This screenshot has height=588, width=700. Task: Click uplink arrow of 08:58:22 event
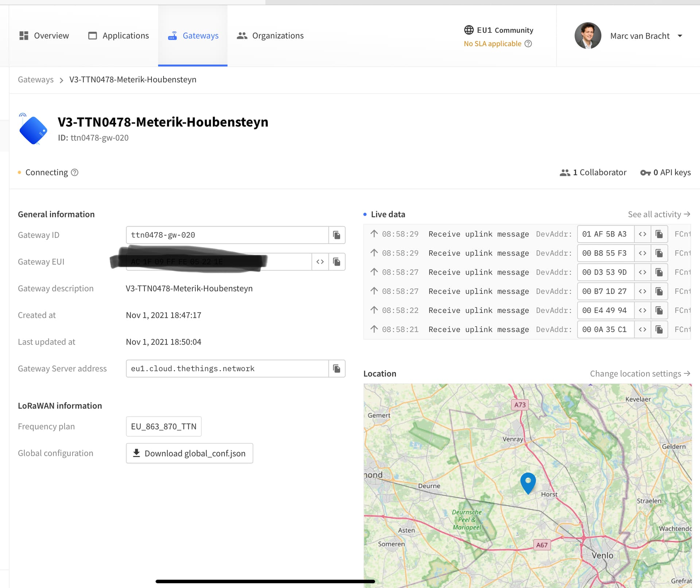click(374, 310)
